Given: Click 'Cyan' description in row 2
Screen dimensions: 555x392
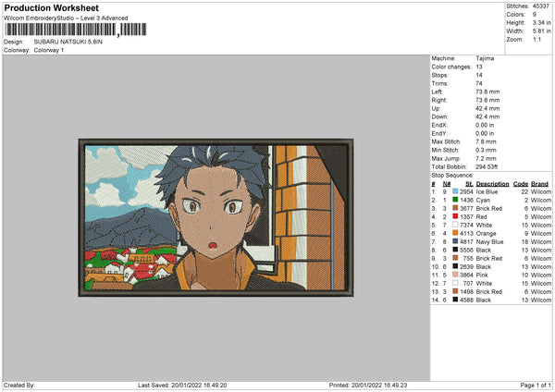Looking at the screenshot, I should (x=483, y=201).
